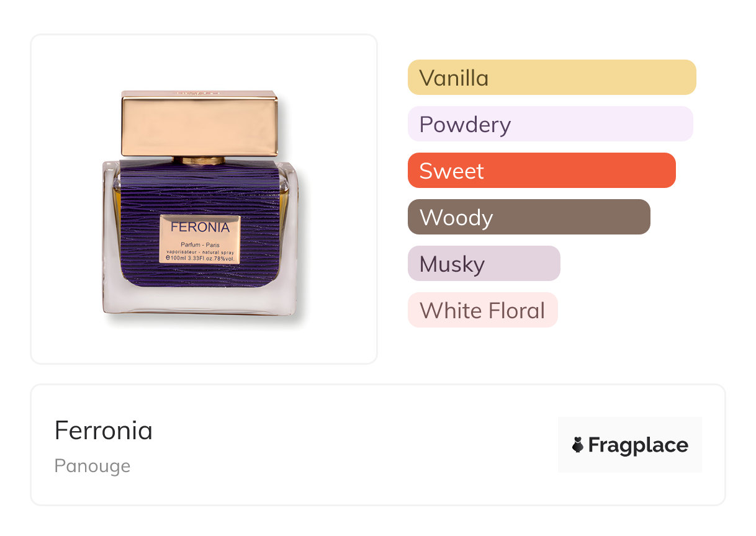Click the White Floral label text
Viewport: 756px width, 536px height.
(x=482, y=311)
